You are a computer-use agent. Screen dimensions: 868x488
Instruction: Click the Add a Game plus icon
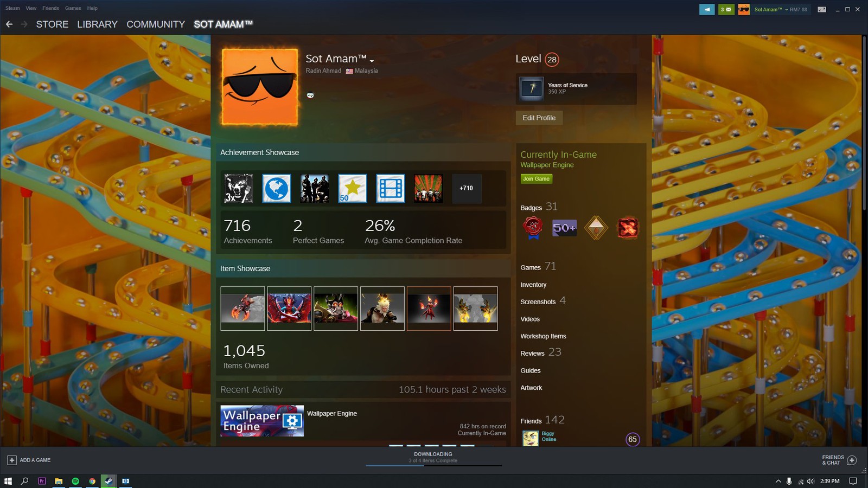12,460
